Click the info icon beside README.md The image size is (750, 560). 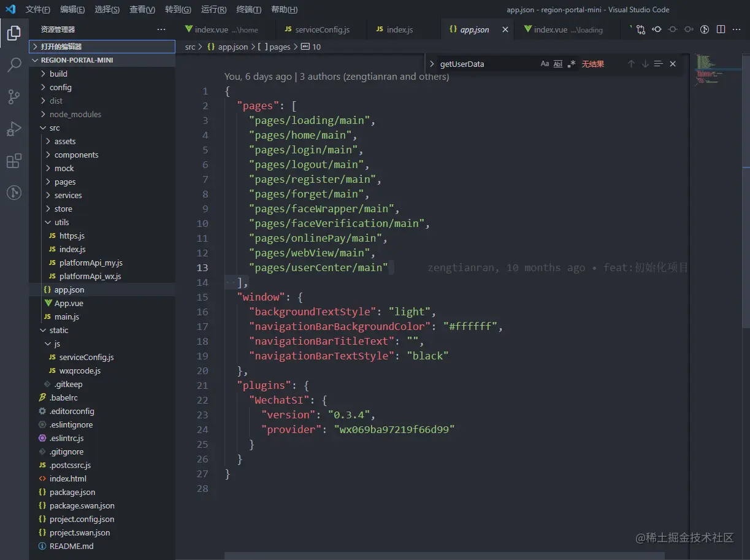click(x=42, y=546)
